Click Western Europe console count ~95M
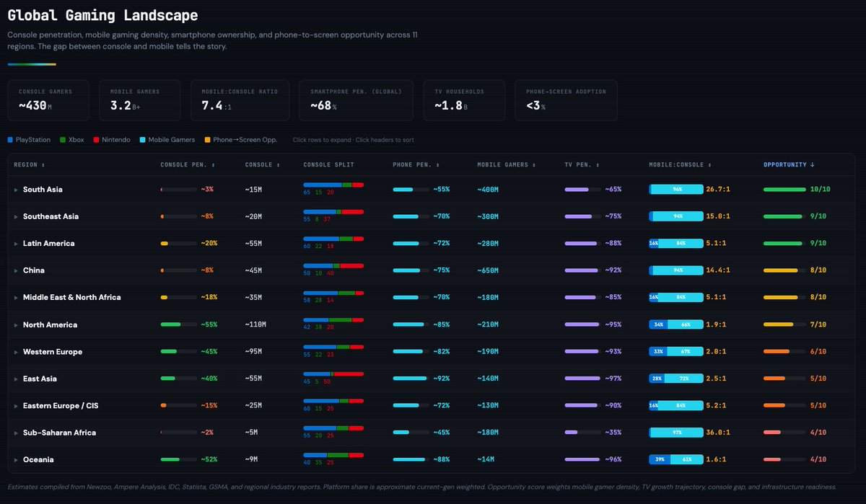 [x=254, y=352]
